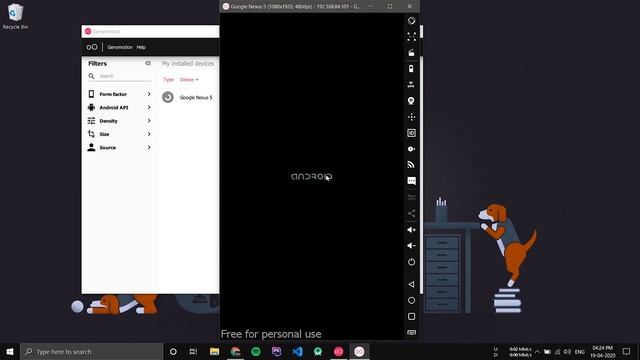Expand the Density filter
This screenshot has width=640, height=360.
point(119,121)
